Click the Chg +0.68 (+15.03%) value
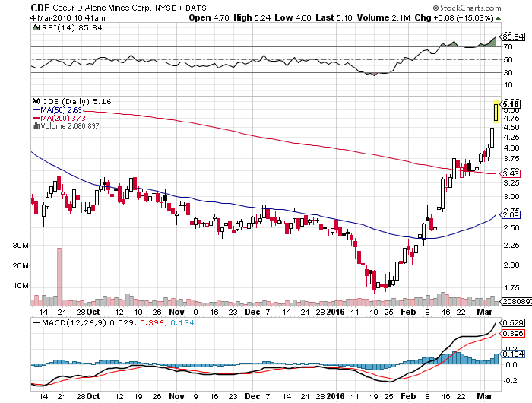The image size is (532, 403). [x=454, y=17]
